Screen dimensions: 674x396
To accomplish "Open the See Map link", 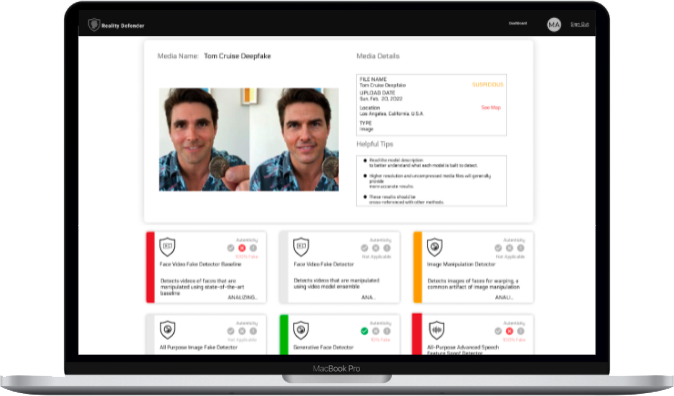I will [490, 107].
